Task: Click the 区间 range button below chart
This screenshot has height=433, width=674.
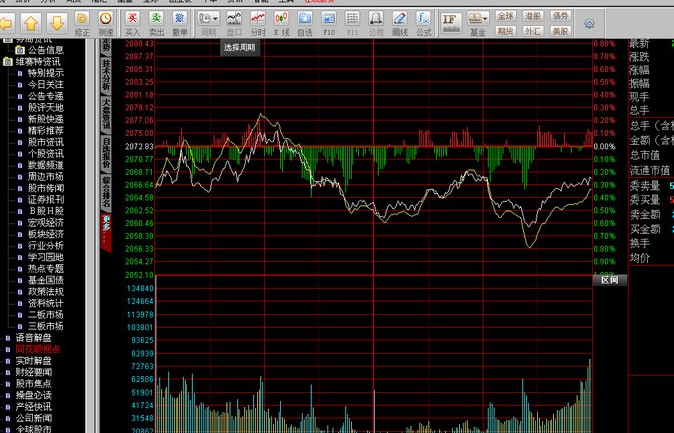Action: (x=608, y=280)
